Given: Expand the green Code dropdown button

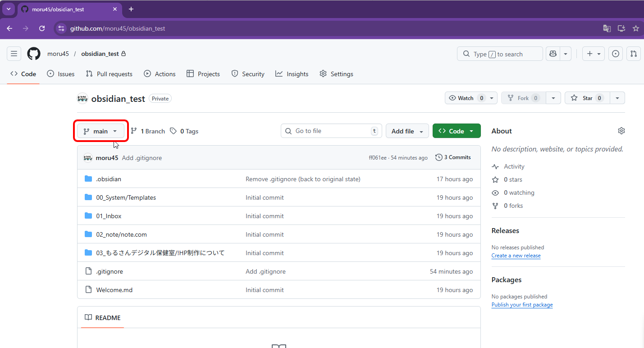Looking at the screenshot, I should 457,131.
